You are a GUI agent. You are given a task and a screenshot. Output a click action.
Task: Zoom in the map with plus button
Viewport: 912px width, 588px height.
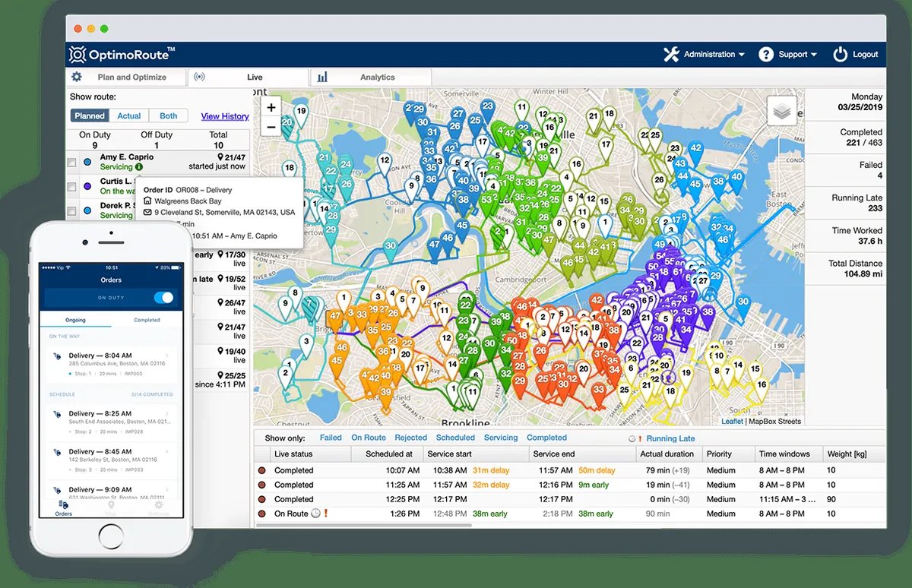[x=271, y=107]
